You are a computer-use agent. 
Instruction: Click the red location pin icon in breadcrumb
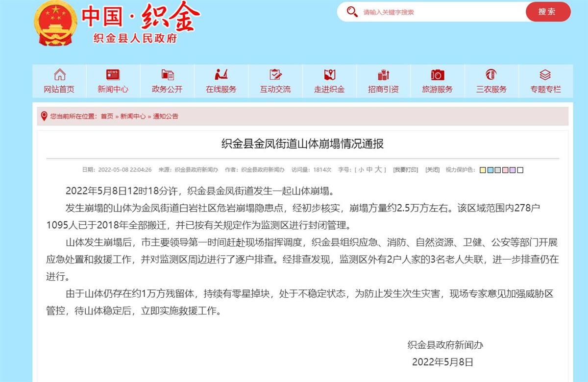[x=44, y=116]
